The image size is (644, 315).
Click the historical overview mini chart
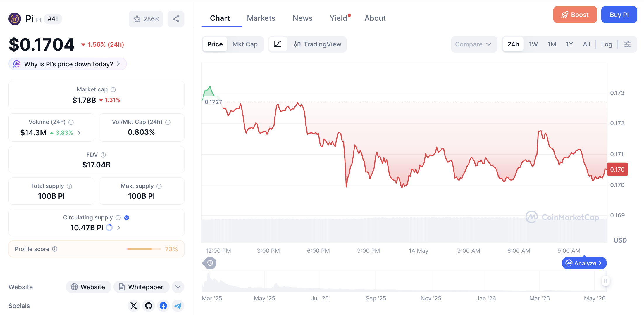pos(404,281)
